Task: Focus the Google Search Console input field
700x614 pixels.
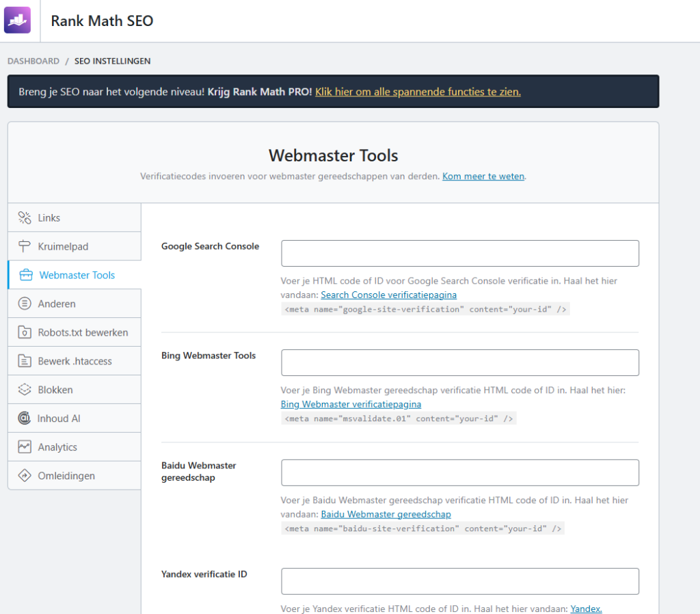Action: (460, 253)
